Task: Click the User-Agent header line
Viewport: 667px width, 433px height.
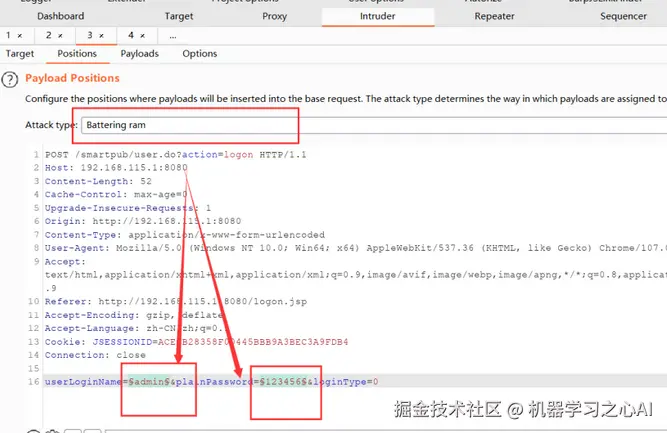Action: pos(356,248)
